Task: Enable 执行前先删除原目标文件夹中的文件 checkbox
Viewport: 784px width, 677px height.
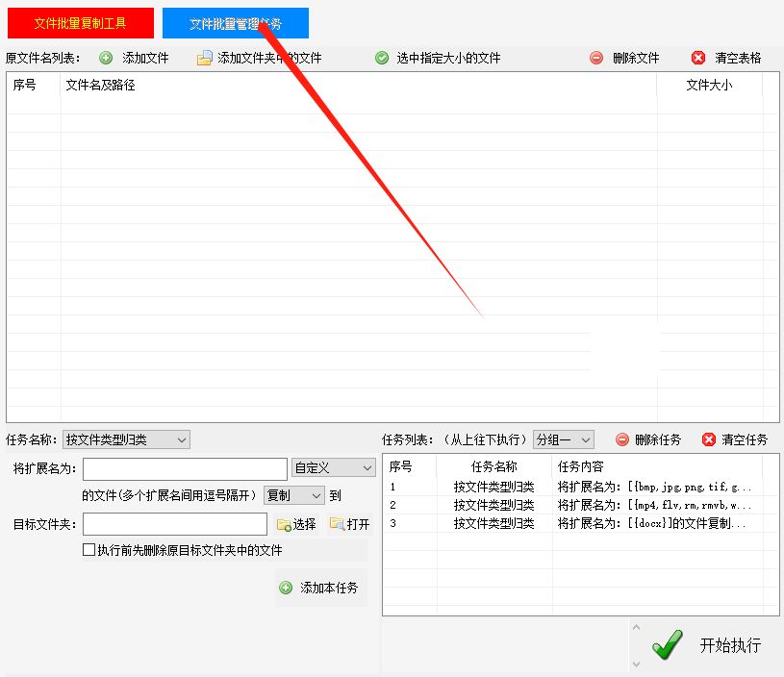Action: coord(89,549)
